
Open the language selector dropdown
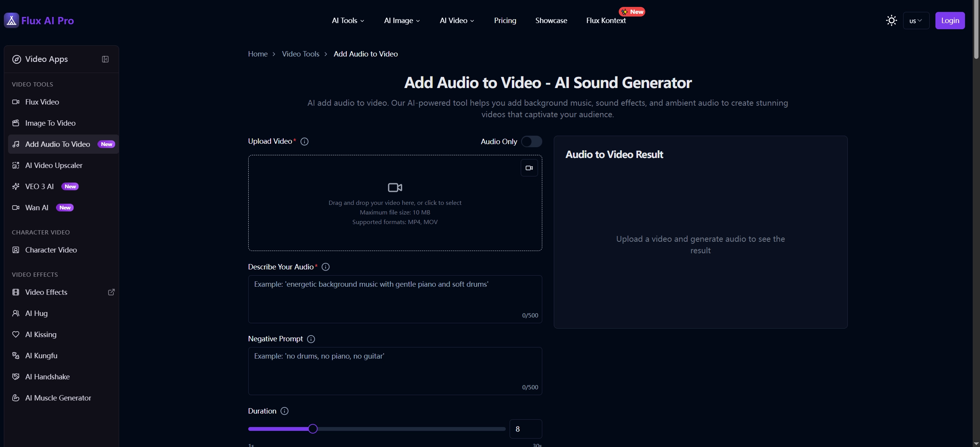(917, 20)
